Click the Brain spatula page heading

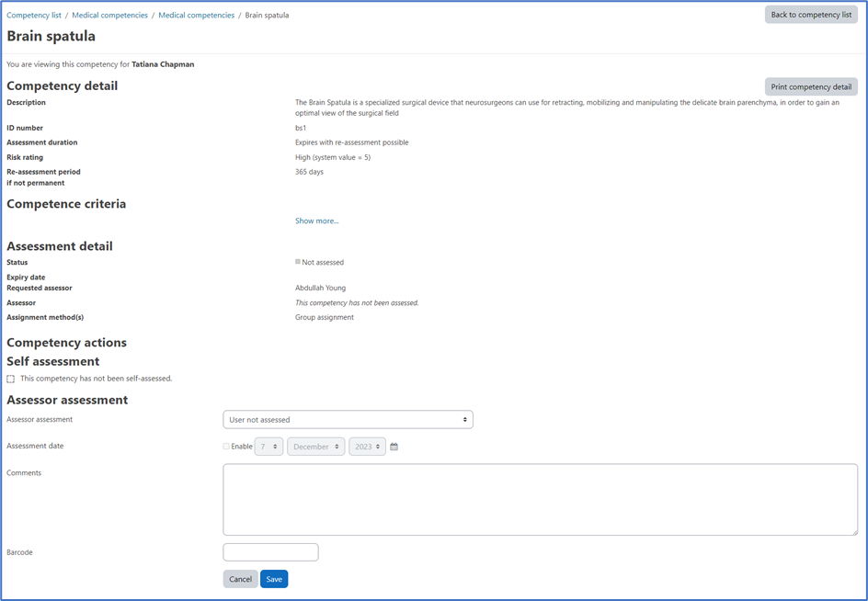coord(51,36)
